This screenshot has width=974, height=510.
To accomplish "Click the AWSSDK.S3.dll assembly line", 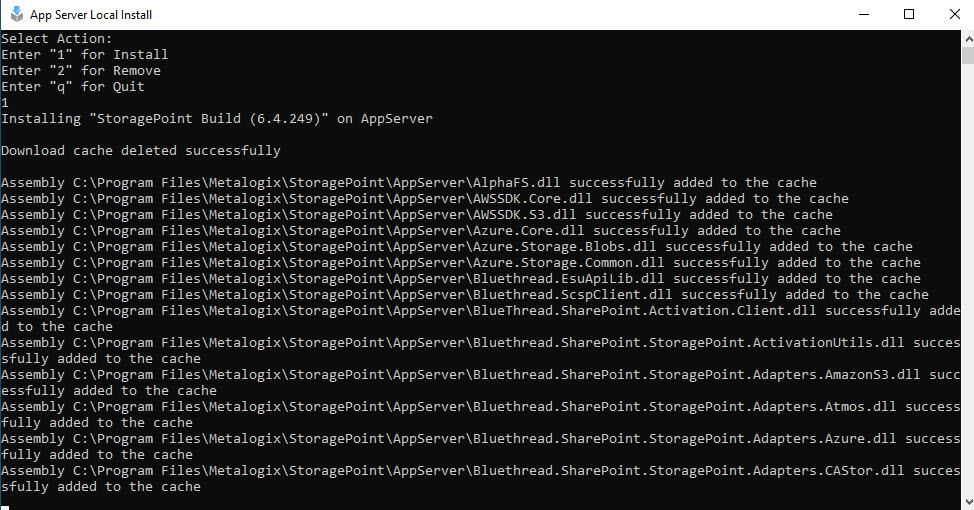I will pos(417,215).
